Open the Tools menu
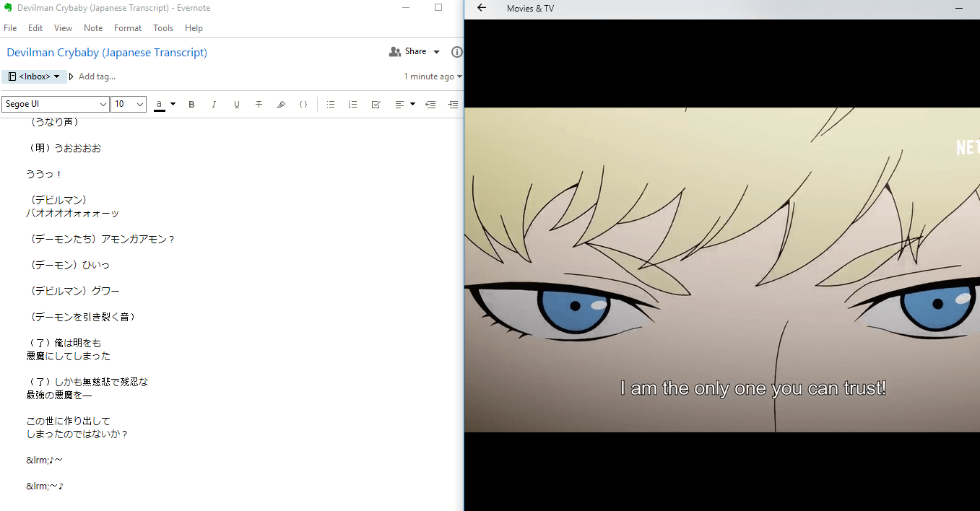The width and height of the screenshot is (980, 511). point(163,28)
